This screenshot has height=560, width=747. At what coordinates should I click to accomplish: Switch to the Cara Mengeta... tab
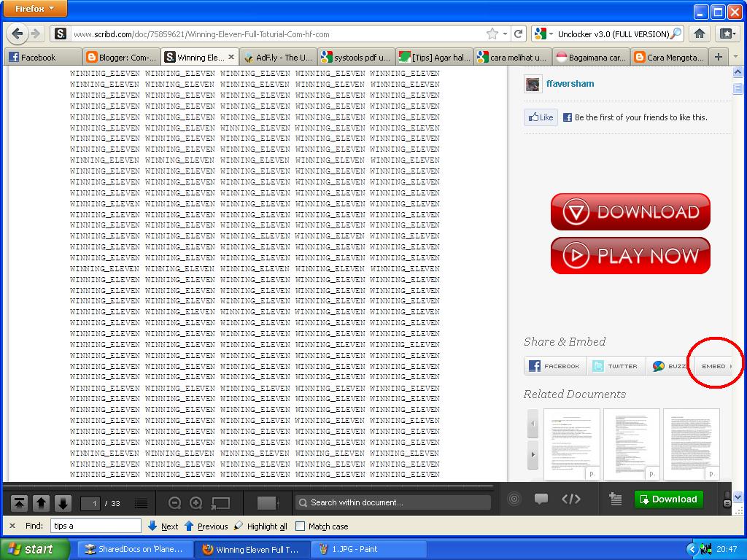pyautogui.click(x=670, y=57)
